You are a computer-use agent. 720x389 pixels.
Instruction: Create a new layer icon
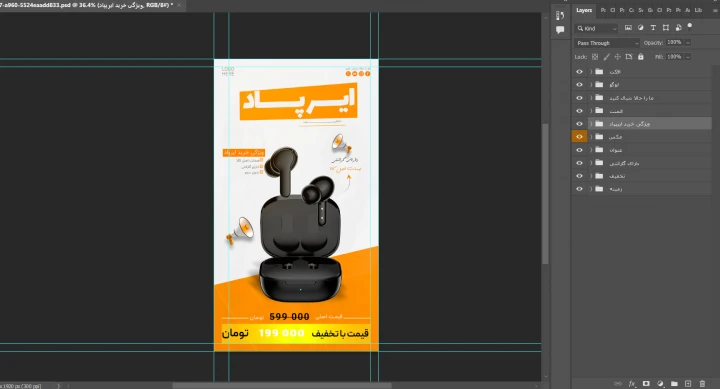(x=688, y=383)
